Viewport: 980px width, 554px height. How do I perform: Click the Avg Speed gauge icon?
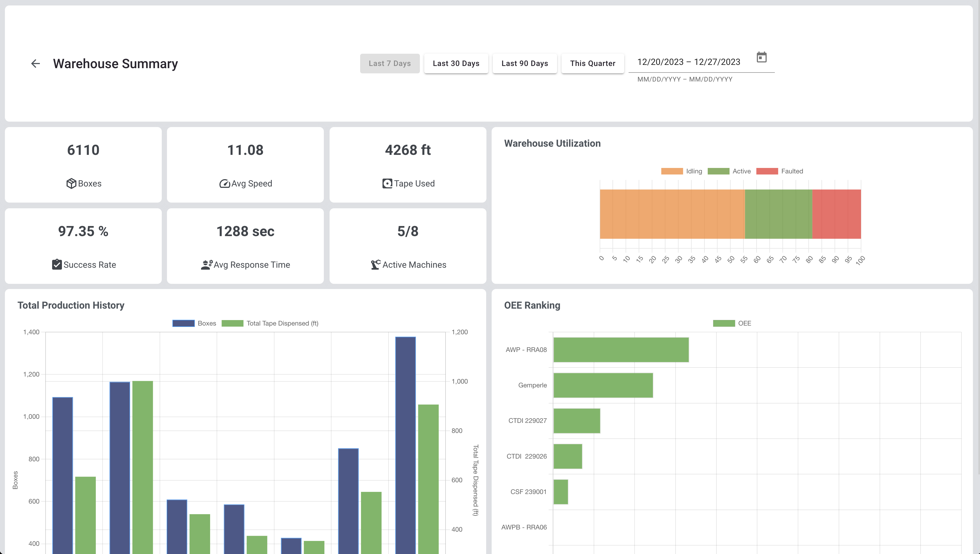click(x=225, y=183)
